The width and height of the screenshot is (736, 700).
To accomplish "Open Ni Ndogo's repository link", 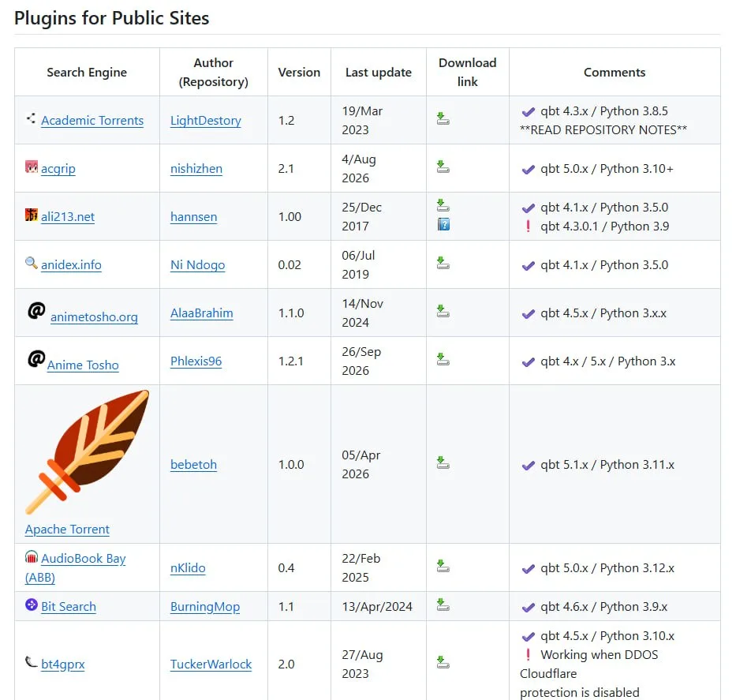I will pos(198,265).
